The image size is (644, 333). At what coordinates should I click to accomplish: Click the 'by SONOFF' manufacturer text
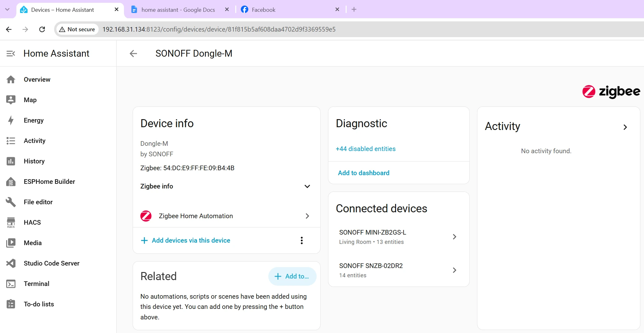pos(157,154)
